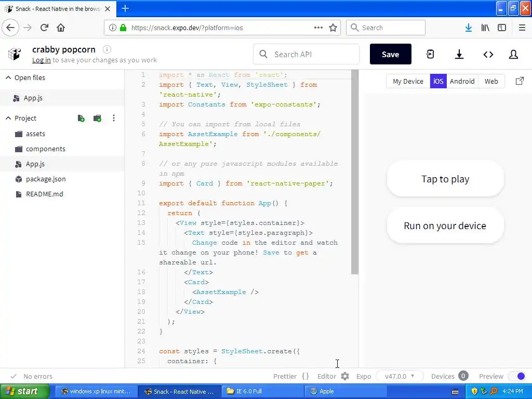The height and width of the screenshot is (399, 532).
Task: Select App.js in the Project tree
Action: pos(35,164)
